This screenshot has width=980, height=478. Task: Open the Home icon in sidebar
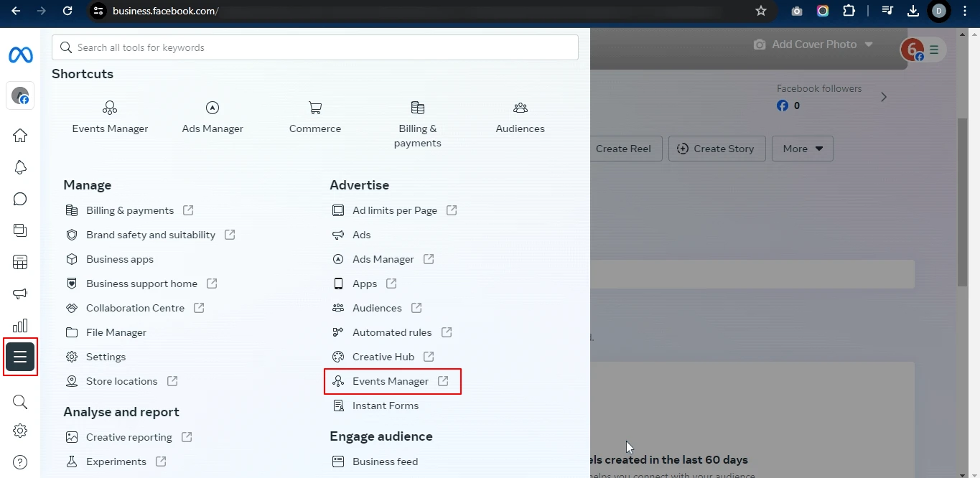coord(20,136)
